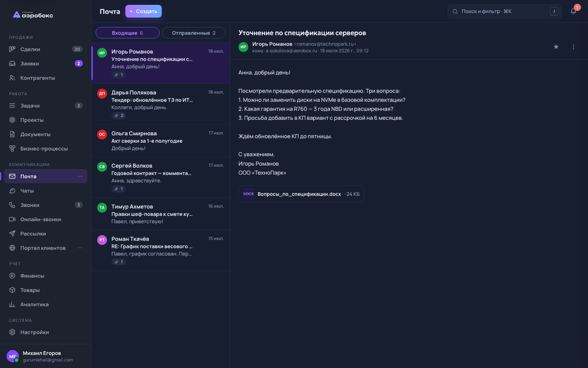The width and height of the screenshot is (588, 368).
Task: Open Аналитика
Action: pyautogui.click(x=46, y=304)
